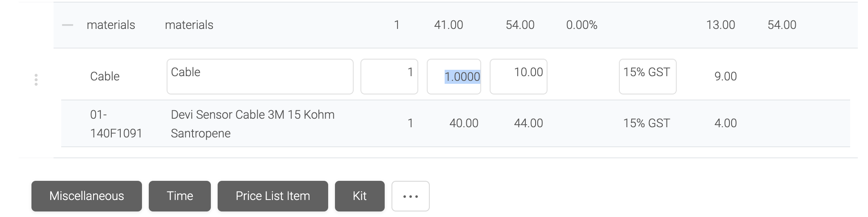
Task: Edit the Cable description field
Action: click(260, 77)
